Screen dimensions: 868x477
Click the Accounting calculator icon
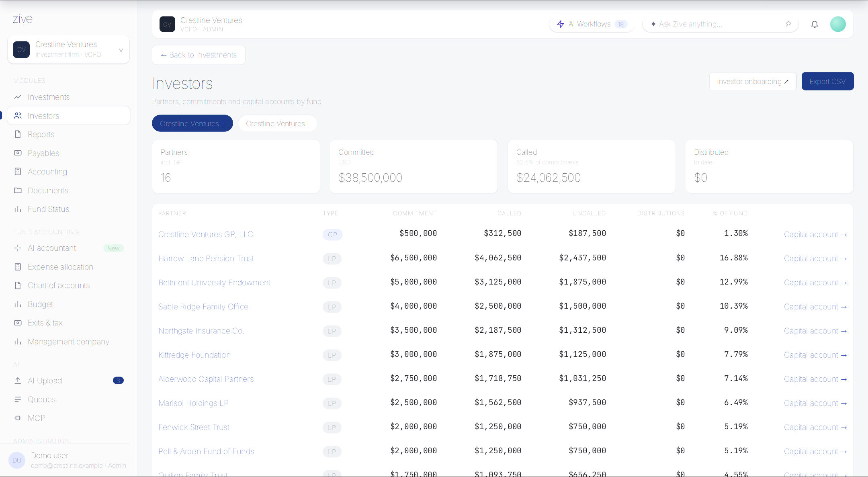[18, 172]
